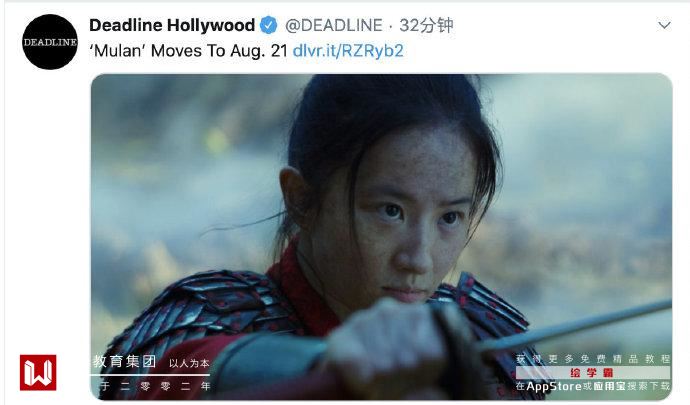Follow the dlvr.it/RZRyb2 link

[x=348, y=51]
